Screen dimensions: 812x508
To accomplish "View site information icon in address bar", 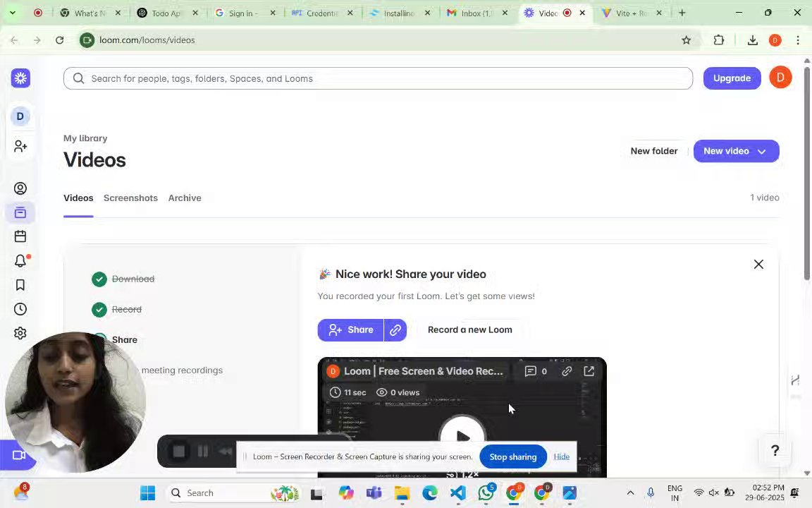I will (87, 40).
